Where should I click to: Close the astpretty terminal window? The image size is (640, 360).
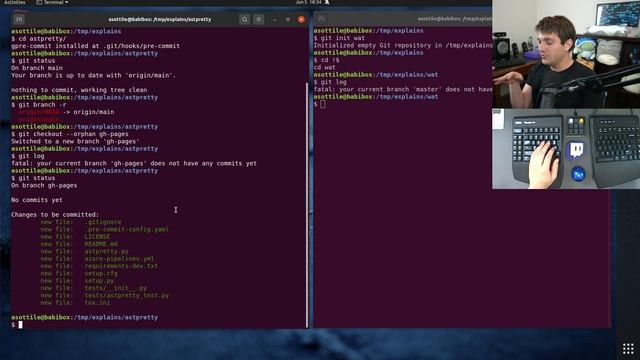tap(301, 19)
